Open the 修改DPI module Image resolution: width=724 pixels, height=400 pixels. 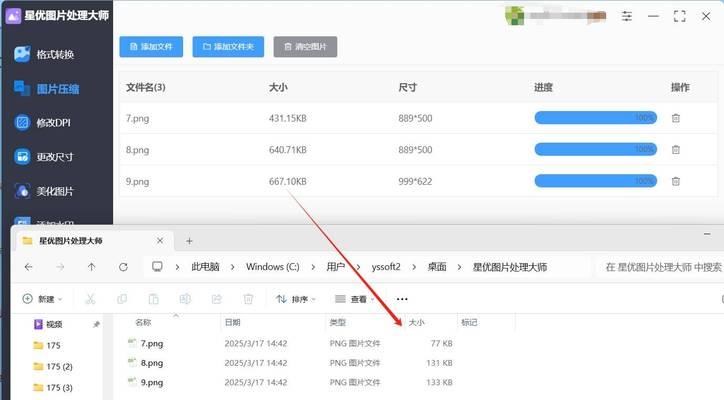click(42, 123)
